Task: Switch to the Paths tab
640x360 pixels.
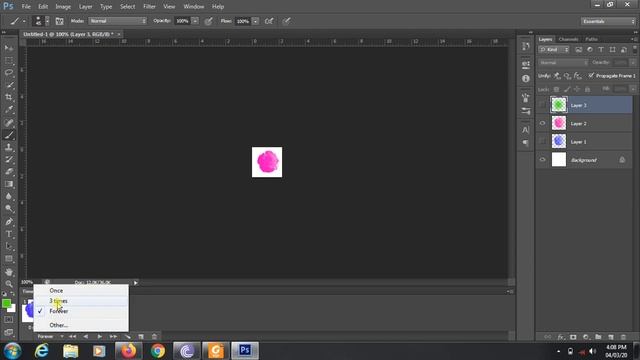Action: (591, 39)
